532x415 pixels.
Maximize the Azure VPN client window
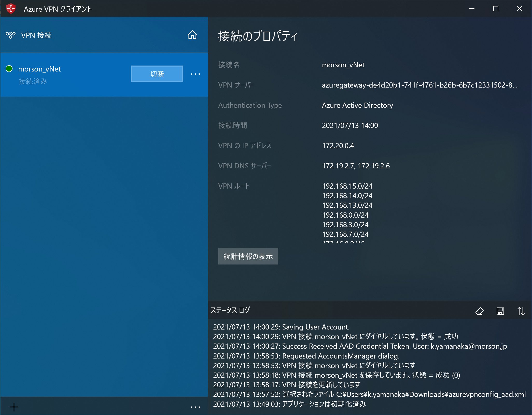(495, 9)
